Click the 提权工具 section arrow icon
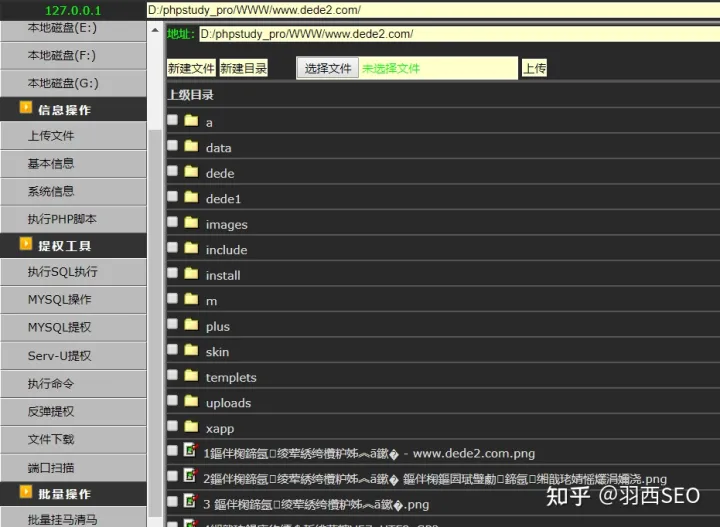This screenshot has width=720, height=527. coord(26,244)
